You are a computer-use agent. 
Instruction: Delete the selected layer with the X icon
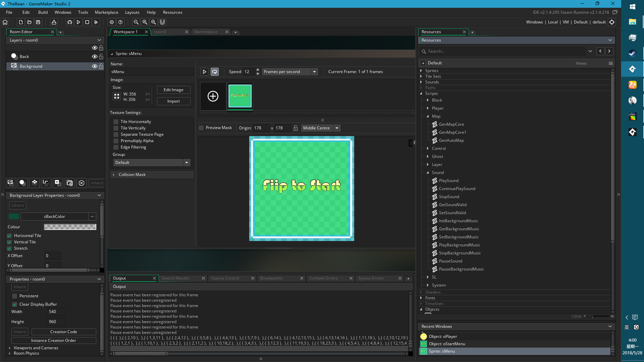pyautogui.click(x=82, y=183)
